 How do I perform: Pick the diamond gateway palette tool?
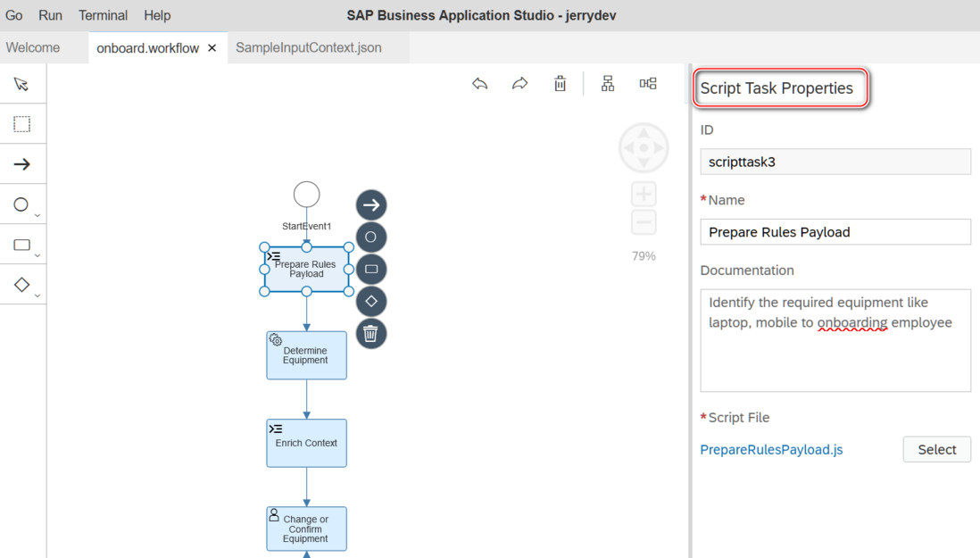pos(22,285)
